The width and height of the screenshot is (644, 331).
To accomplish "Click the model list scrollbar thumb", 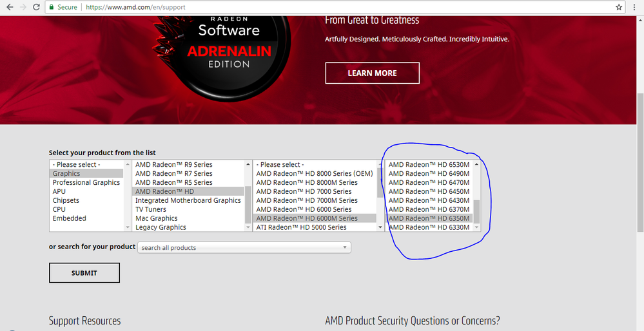I will [x=477, y=212].
